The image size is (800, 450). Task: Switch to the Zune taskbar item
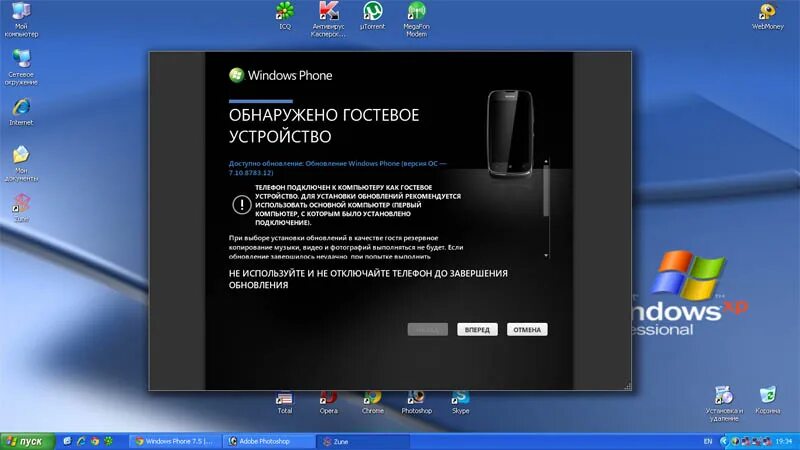point(362,441)
